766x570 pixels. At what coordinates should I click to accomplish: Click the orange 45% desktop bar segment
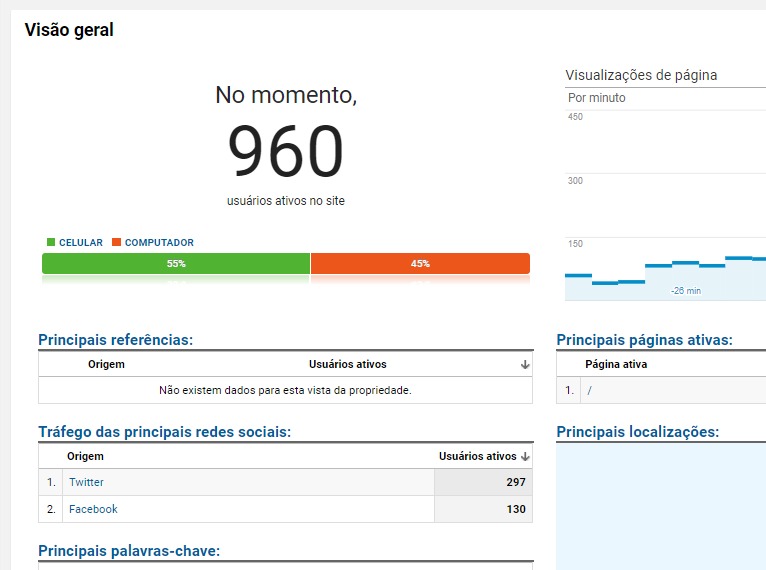(420, 263)
